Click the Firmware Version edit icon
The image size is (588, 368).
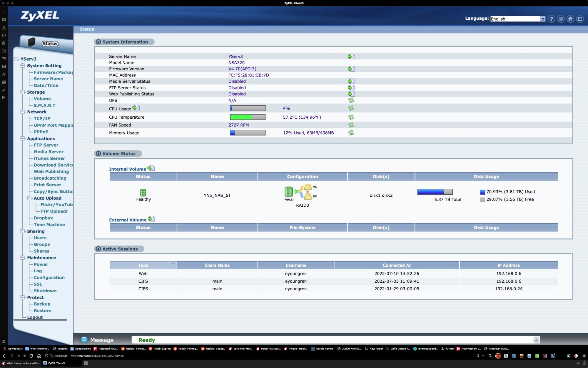click(x=351, y=69)
